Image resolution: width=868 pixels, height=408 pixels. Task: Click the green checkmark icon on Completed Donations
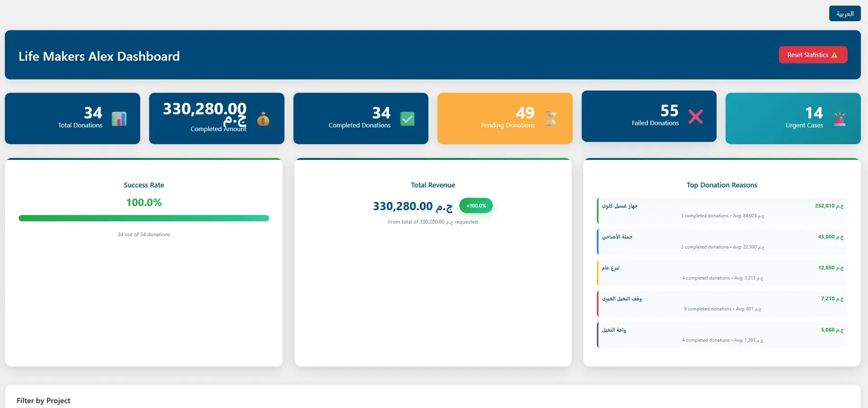(407, 119)
